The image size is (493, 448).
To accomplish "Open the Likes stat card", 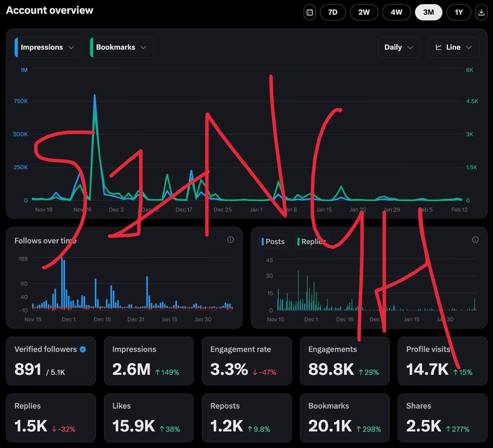I will click(x=149, y=418).
